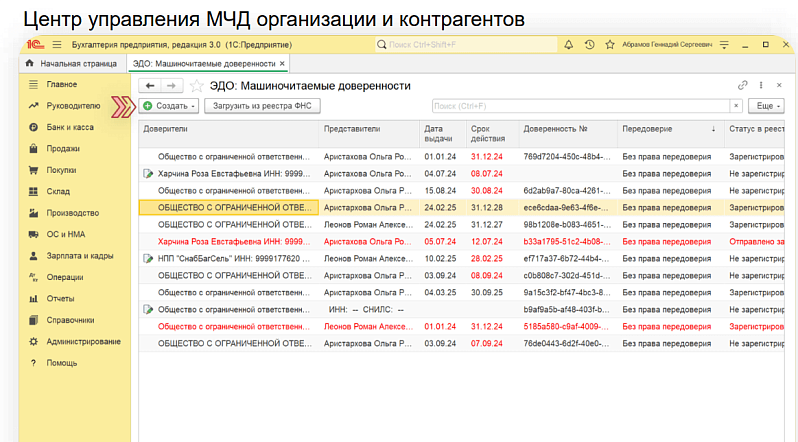Select red row with number b33a1795-51c2-4b08
Screen dimensions: 798x442
point(462,242)
